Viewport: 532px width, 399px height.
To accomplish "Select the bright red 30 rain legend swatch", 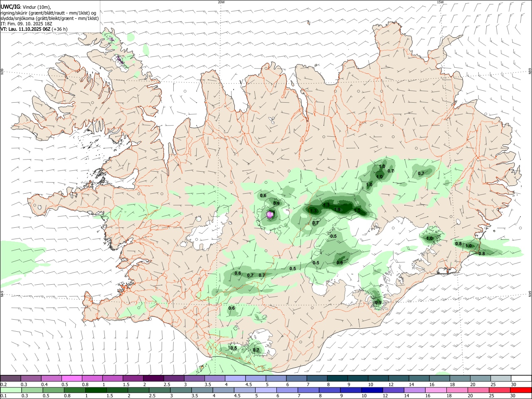I will coord(521,390).
